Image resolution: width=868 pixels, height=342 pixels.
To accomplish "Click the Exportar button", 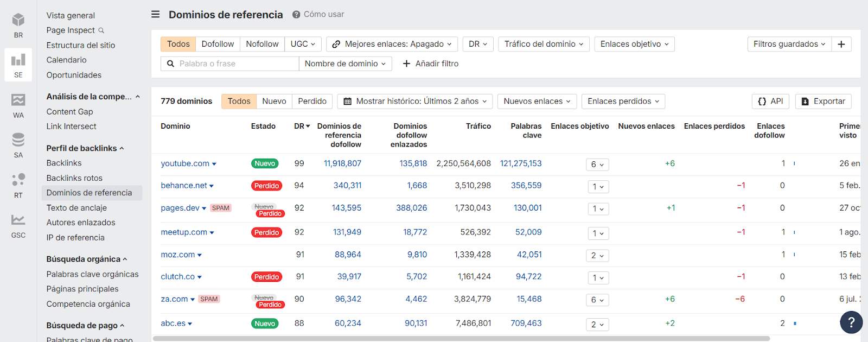I will tap(823, 101).
